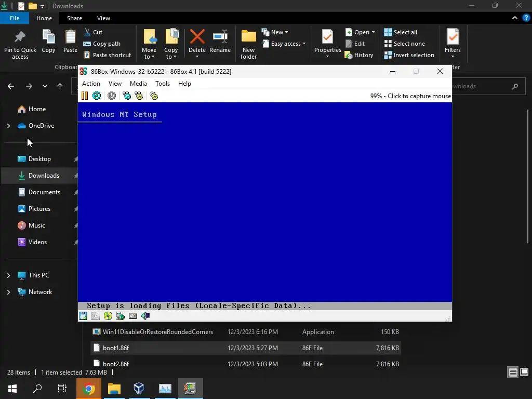Send Ctrl+Alt+Esc via 86Box toolbar icon

click(x=139, y=96)
